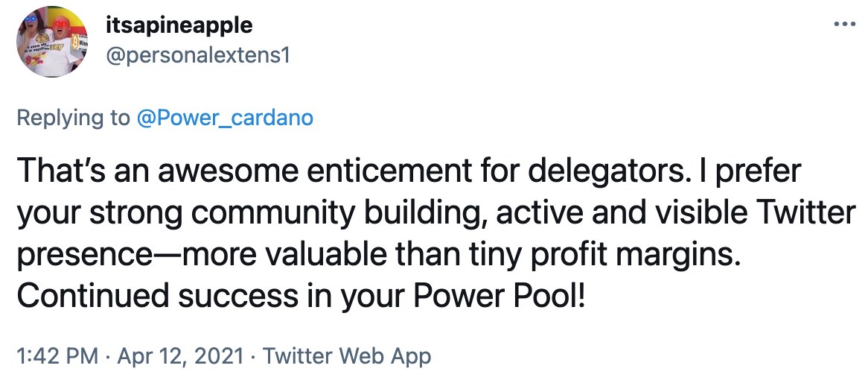Click the @personalextens1 handle
Viewport: 868px width, 386px height.
(x=196, y=55)
